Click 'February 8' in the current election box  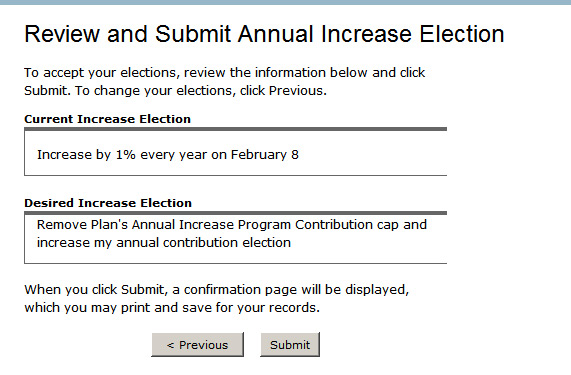pos(265,155)
